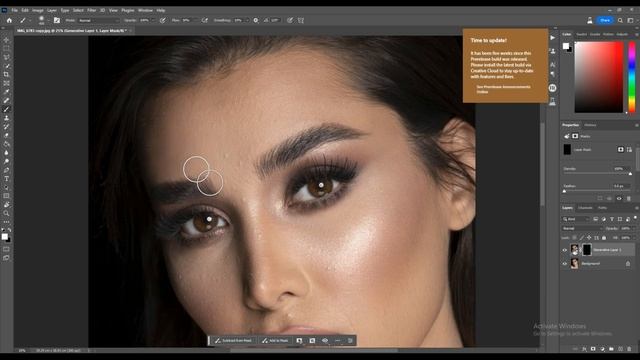This screenshot has width=640, height=360.
Task: Click the link layers icon
Action: [575, 349]
